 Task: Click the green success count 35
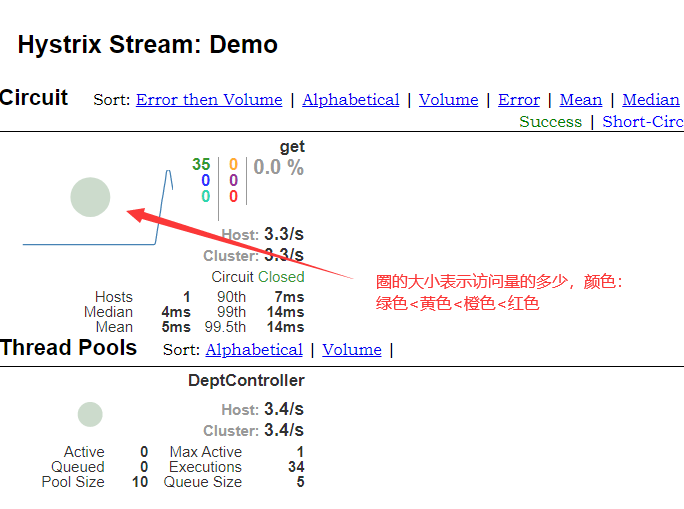[201, 164]
